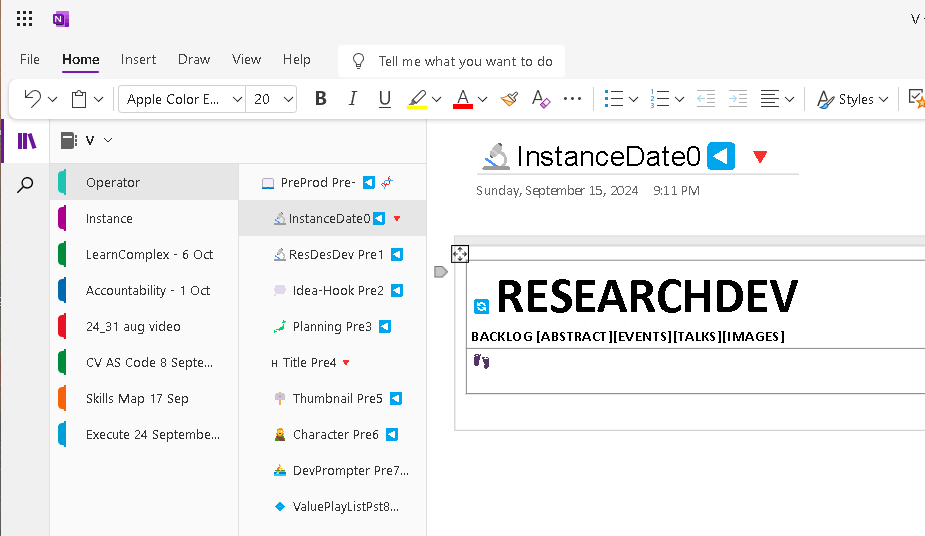The height and width of the screenshot is (536, 925).
Task: Click the Paste clipboard icon
Action: click(79, 98)
